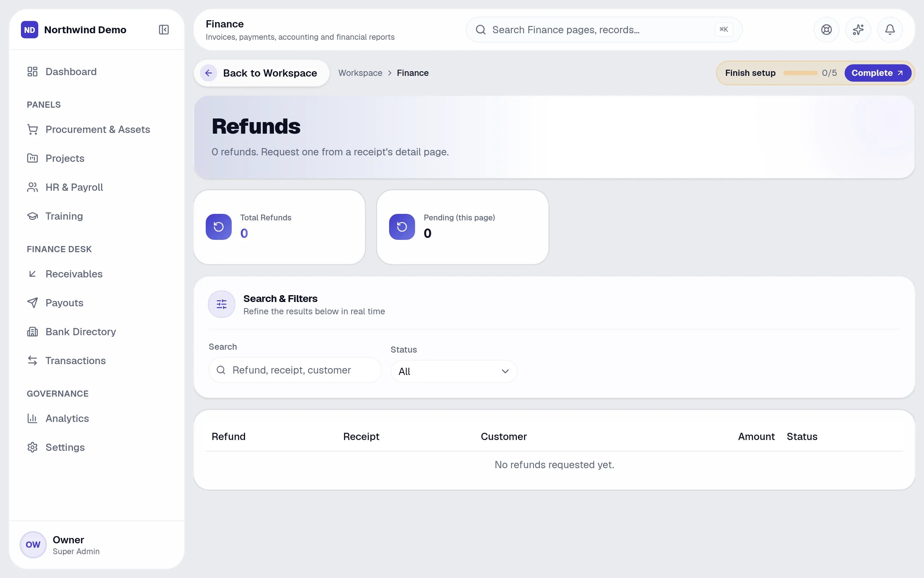
Task: Open the notifications bell
Action: [890, 29]
